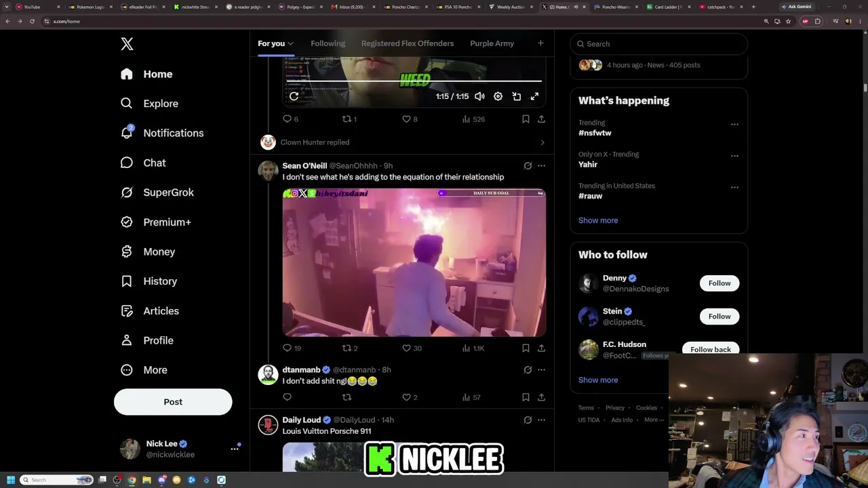Toggle video fullscreen
This screenshot has height=488, width=868.
click(534, 96)
